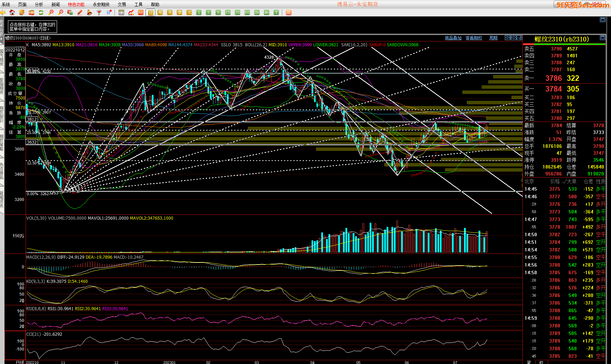This screenshot has height=364, width=611.
Task: Click the yellow back arrow icon
Action: coord(3,12)
